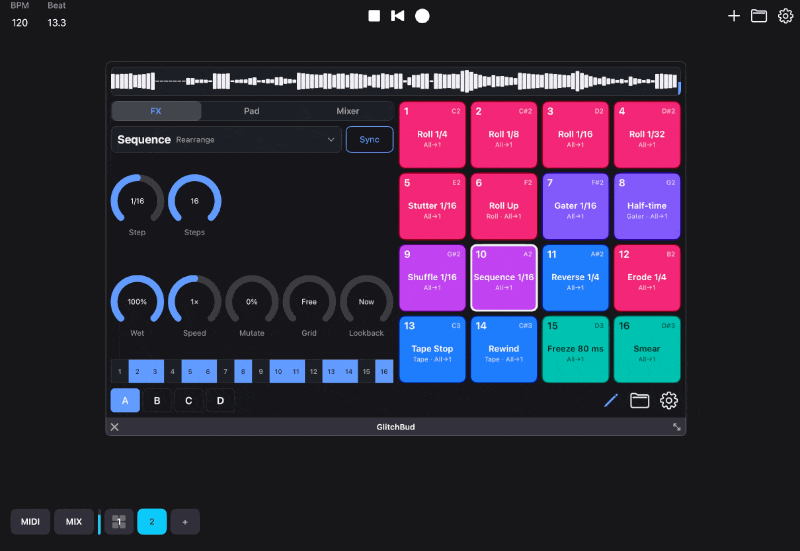The width and height of the screenshot is (800, 551).
Task: Click the Beat value 13.3
Action: click(x=57, y=22)
